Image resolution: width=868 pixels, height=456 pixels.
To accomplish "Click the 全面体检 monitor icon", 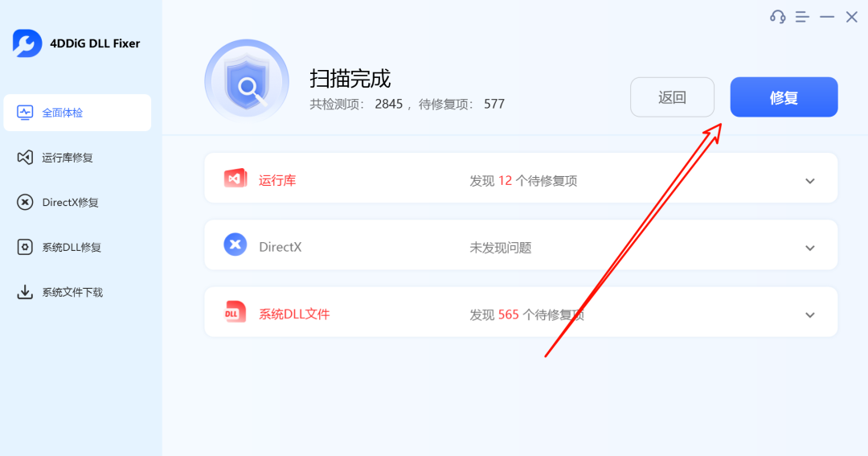I will (25, 113).
